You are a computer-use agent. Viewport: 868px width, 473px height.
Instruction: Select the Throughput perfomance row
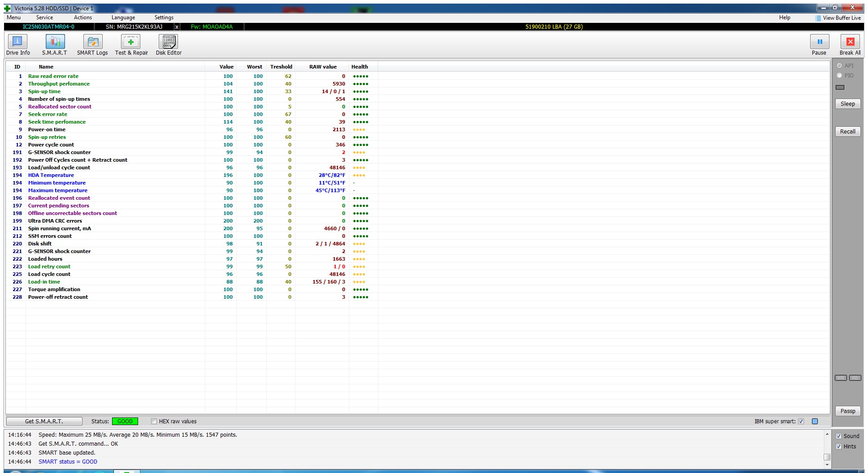point(192,84)
